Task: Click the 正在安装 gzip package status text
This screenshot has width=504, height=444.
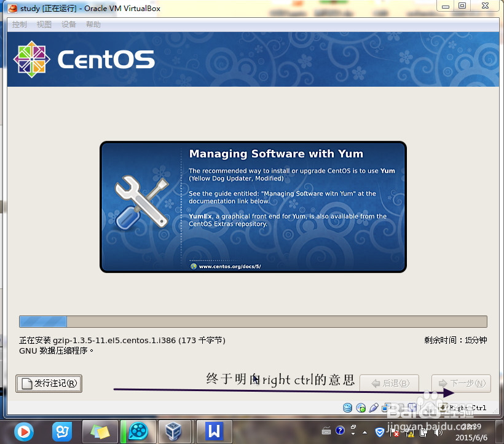Action: (x=122, y=340)
